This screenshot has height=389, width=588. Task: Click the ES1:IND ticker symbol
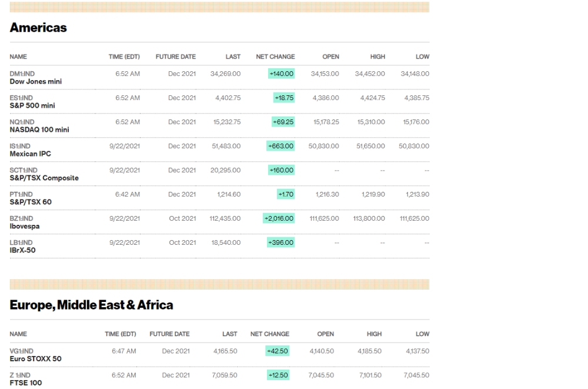click(21, 98)
